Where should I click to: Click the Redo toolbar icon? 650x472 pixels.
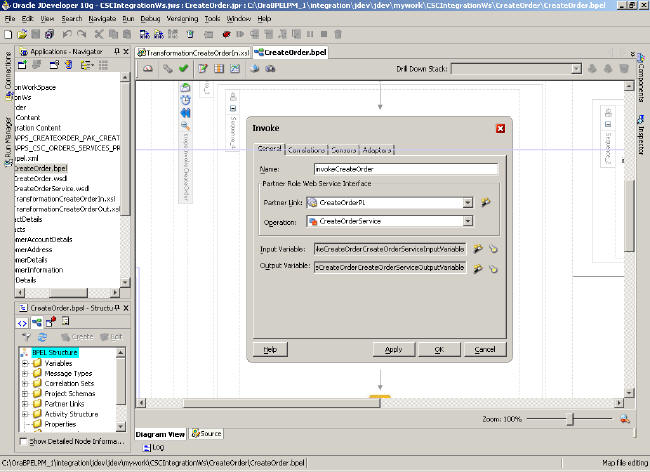point(81,34)
